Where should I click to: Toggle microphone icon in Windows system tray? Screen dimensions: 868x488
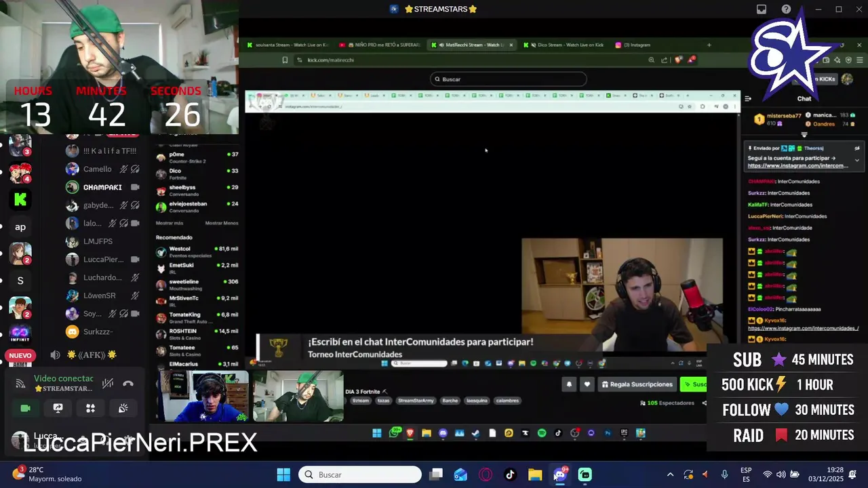[x=725, y=474]
